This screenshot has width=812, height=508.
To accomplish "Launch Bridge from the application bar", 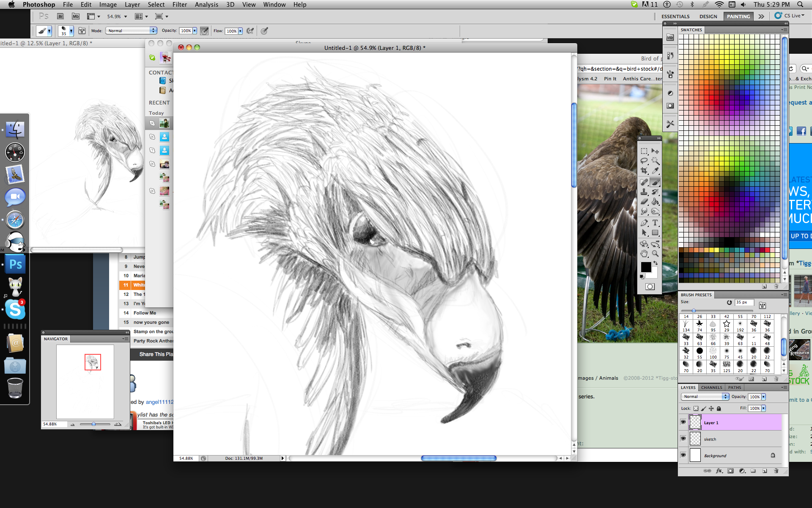I will [60, 17].
